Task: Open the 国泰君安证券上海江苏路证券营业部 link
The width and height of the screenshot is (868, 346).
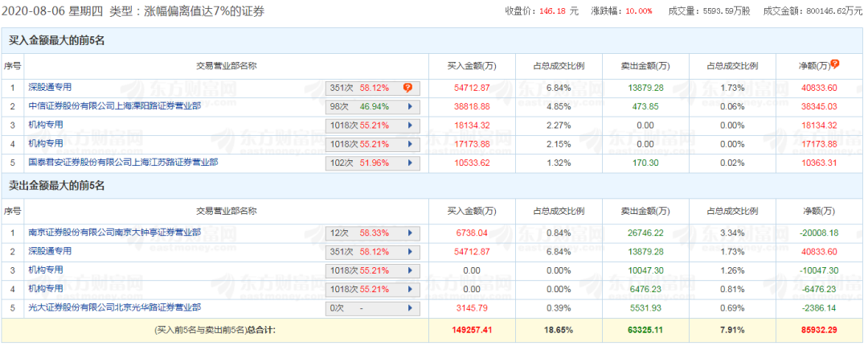Action: pyautogui.click(x=122, y=162)
